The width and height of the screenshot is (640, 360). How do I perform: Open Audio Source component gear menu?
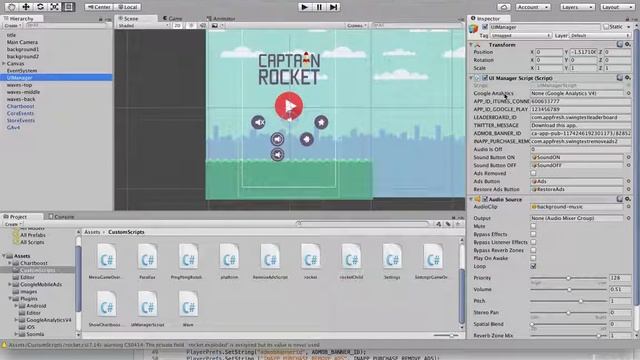[x=628, y=199]
